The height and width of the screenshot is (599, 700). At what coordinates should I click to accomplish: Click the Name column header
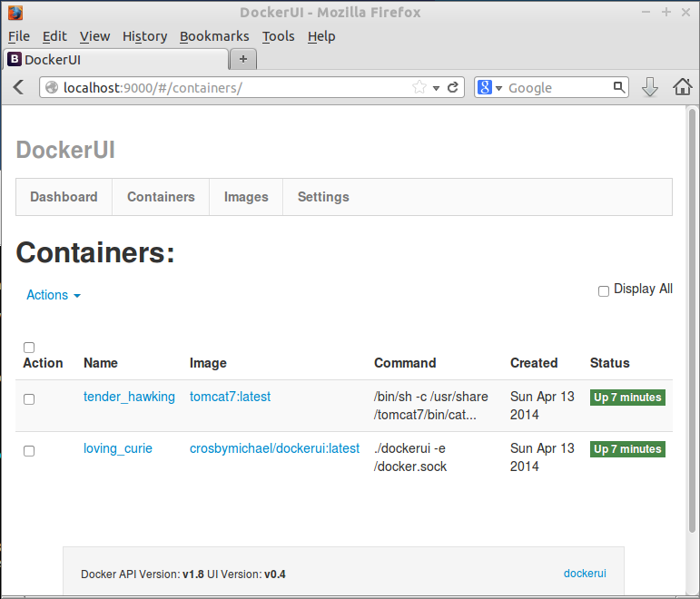point(101,363)
